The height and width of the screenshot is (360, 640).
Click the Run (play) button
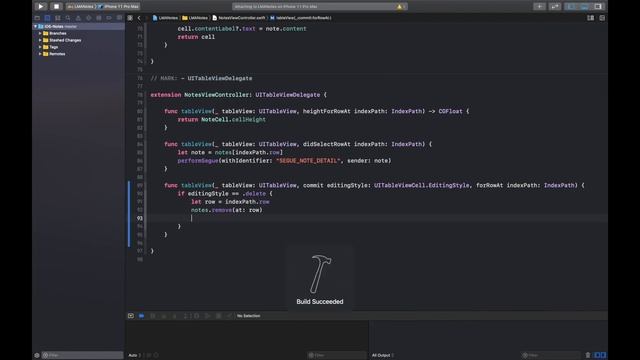tap(40, 7)
